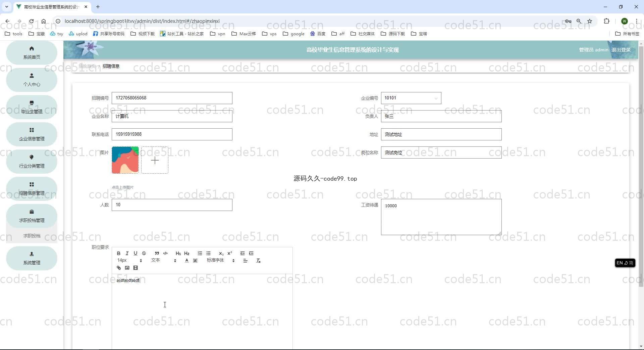Image resolution: width=644 pixels, height=350 pixels.
Task: Apply Heading 2 style
Action: coord(187,253)
